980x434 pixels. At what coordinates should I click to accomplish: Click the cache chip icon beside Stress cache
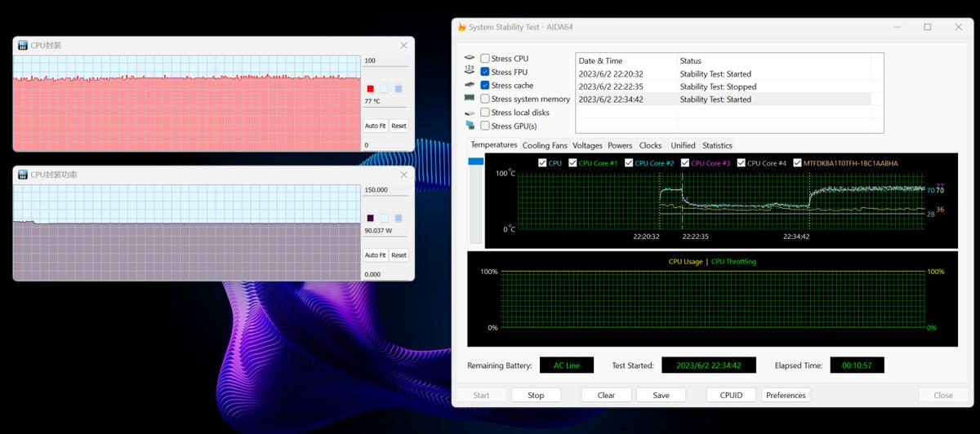click(470, 85)
